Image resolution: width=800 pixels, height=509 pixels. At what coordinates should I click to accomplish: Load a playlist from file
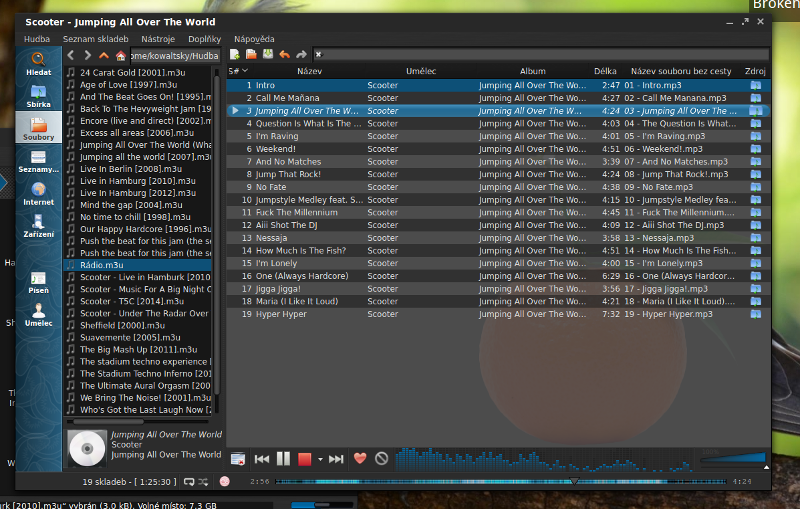tap(251, 54)
